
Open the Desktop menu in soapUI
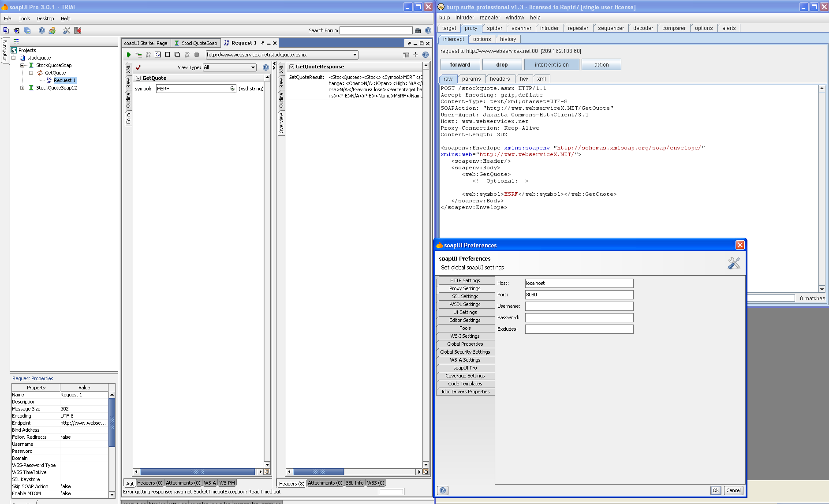(45, 19)
